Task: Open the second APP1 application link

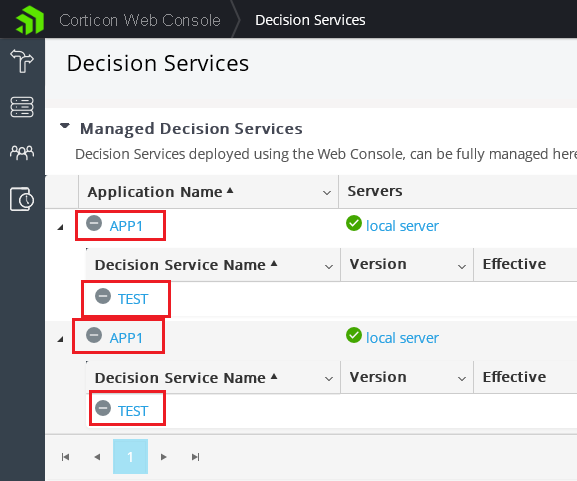Action: [x=126, y=338]
